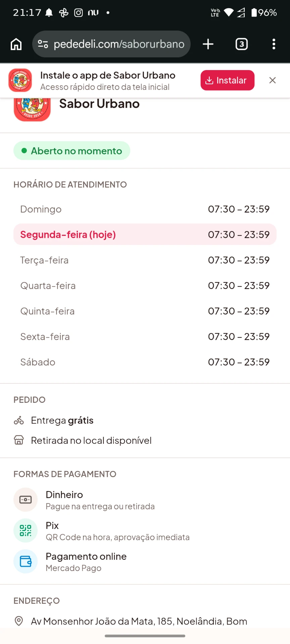Open a new tab with plus icon
Viewport: 290px width, 644px height.
tap(208, 44)
